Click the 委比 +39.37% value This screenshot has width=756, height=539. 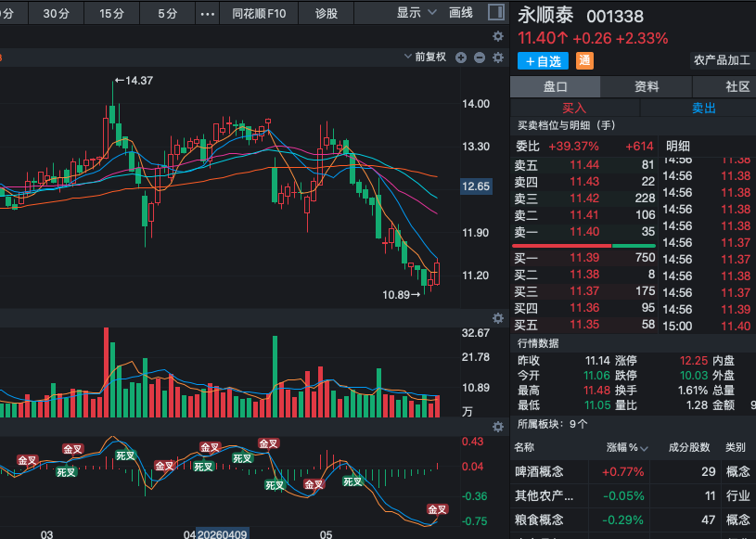click(x=573, y=146)
